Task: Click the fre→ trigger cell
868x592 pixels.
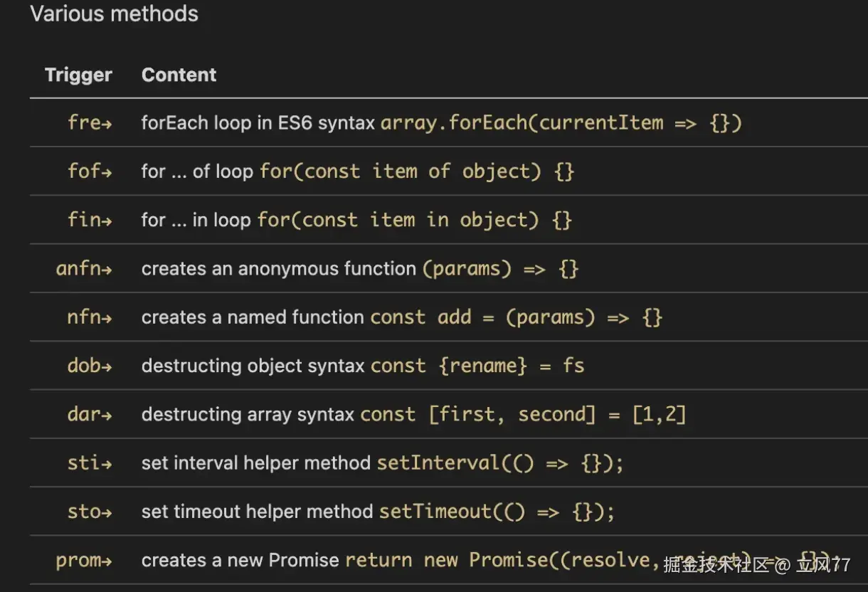Action: [x=90, y=122]
